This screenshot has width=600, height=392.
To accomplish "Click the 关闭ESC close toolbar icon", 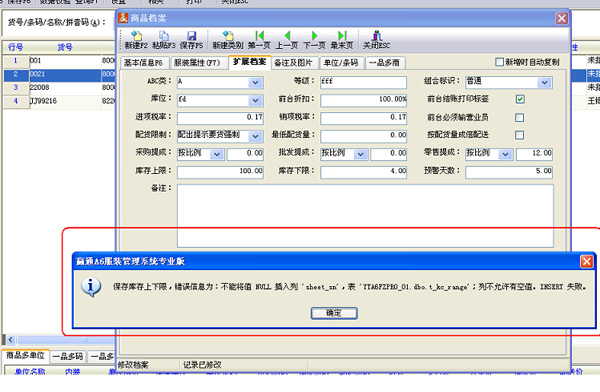I will pyautogui.click(x=377, y=36).
